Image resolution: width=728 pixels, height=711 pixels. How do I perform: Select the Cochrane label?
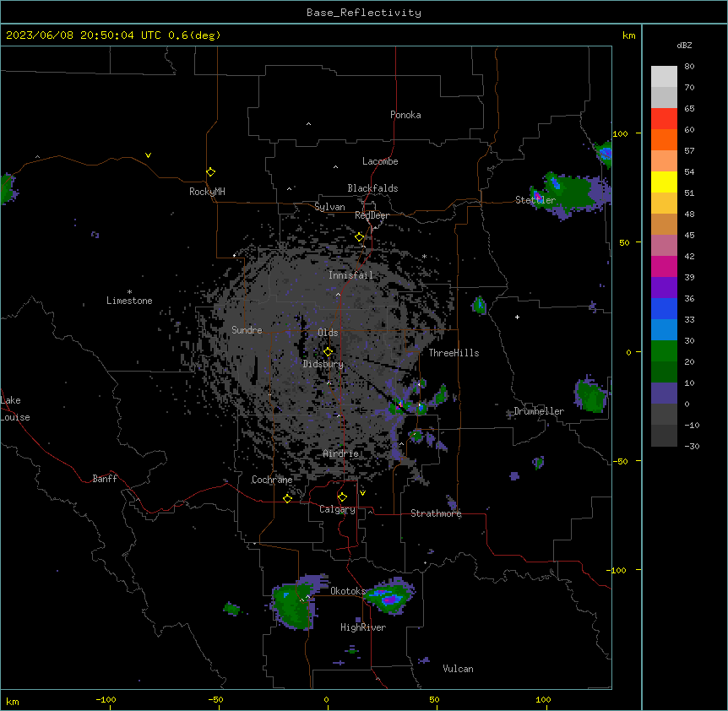coord(272,480)
